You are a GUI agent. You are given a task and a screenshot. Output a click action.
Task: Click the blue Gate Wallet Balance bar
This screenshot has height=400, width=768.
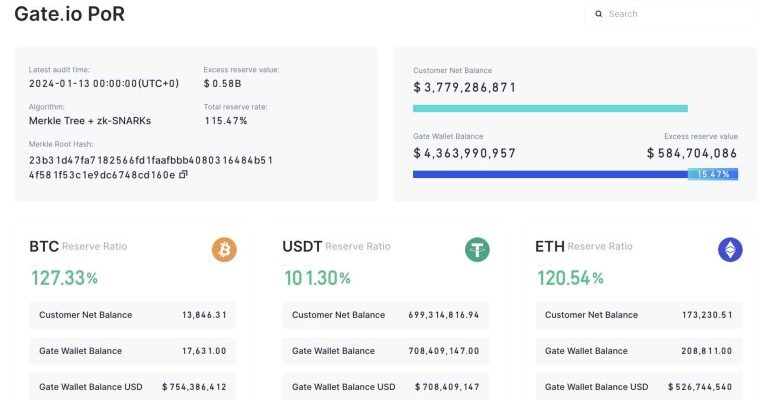click(550, 174)
